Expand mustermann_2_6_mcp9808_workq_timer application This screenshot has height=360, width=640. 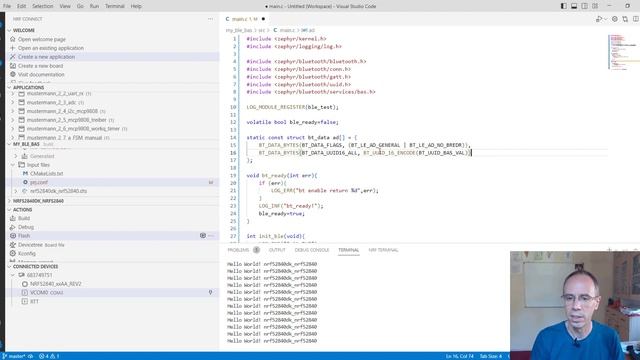click(13, 129)
